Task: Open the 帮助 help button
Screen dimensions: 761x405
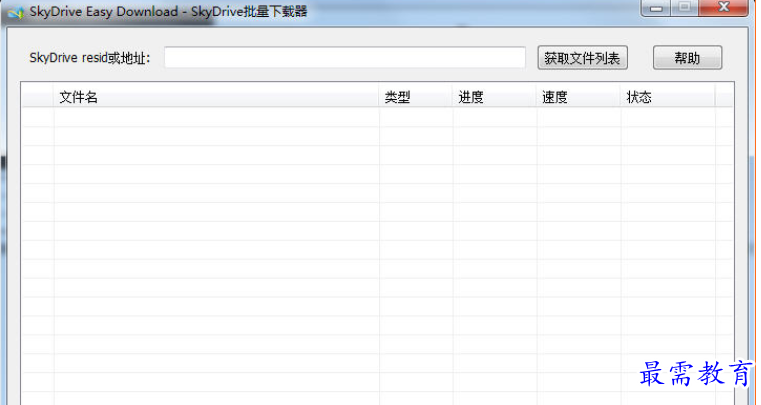Action: [x=687, y=58]
